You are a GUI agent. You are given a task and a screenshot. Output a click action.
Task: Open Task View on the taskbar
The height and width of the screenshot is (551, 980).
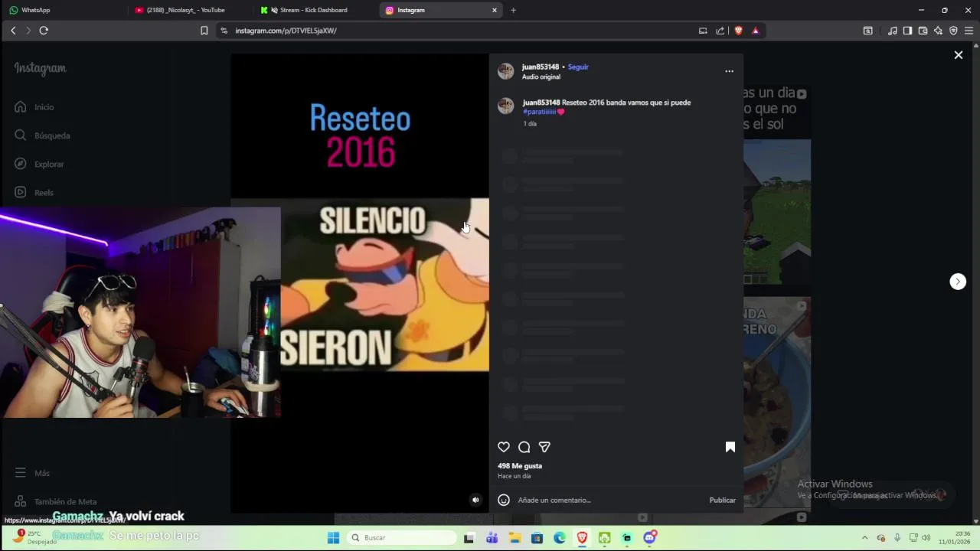[469, 538]
